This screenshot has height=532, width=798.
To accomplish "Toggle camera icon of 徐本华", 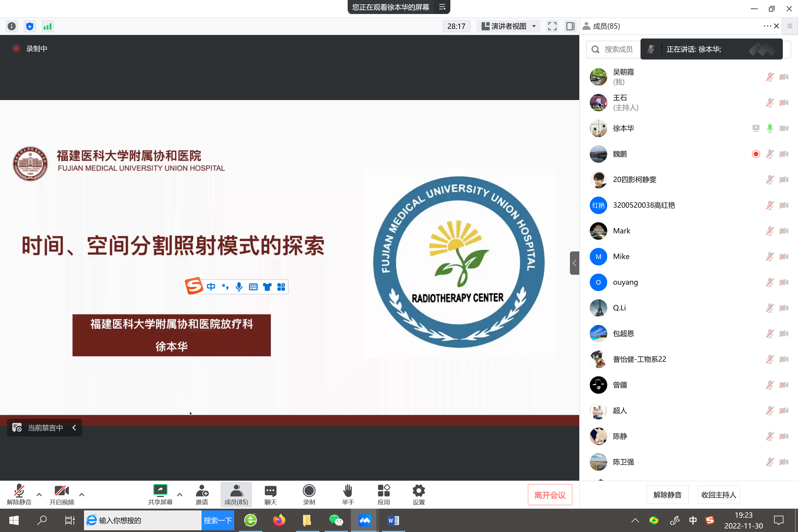I will [x=784, y=128].
